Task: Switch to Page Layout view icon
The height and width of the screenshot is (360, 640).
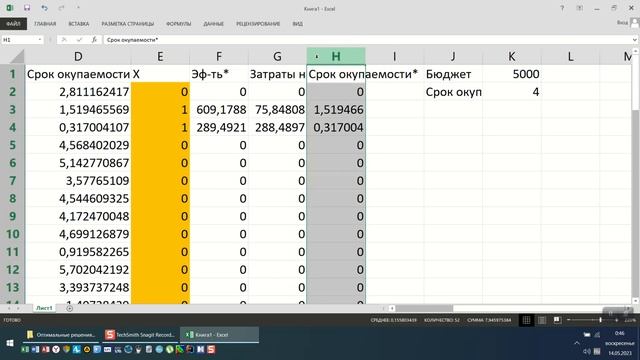Action: click(x=542, y=320)
